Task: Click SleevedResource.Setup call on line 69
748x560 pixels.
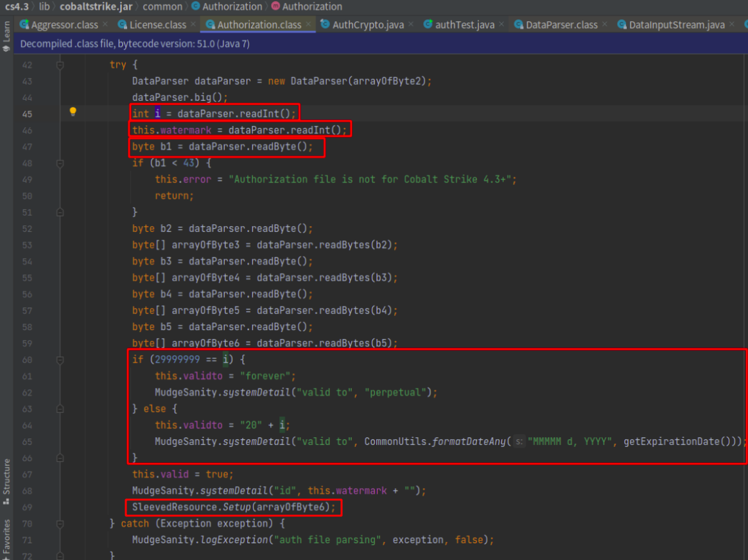Action: point(234,507)
